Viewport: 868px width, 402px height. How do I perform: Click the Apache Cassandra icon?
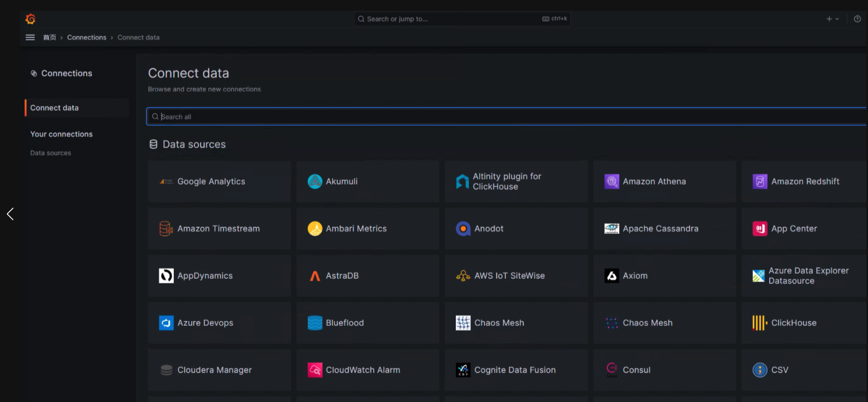click(612, 229)
